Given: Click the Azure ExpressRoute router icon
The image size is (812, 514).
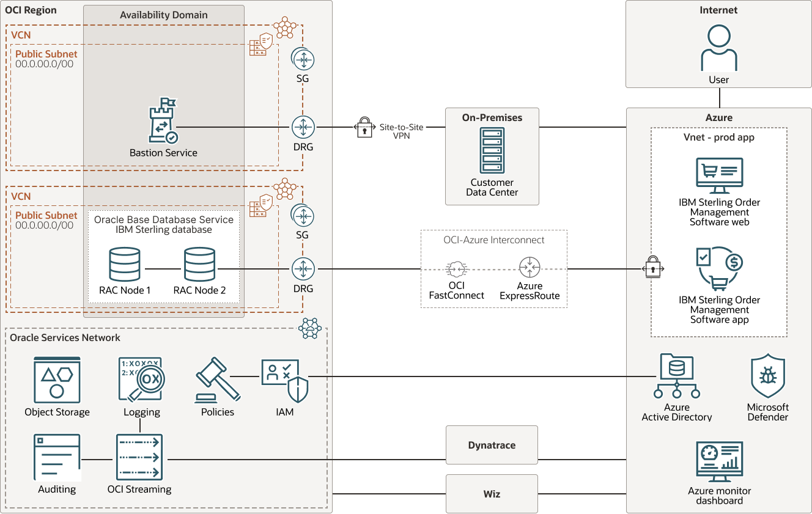Looking at the screenshot, I should [x=530, y=267].
